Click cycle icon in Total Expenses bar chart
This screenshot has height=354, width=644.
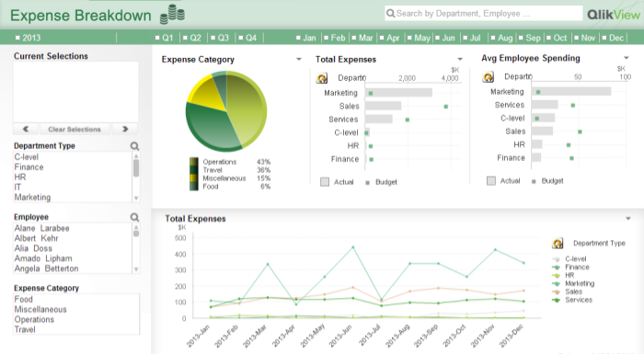tap(322, 77)
